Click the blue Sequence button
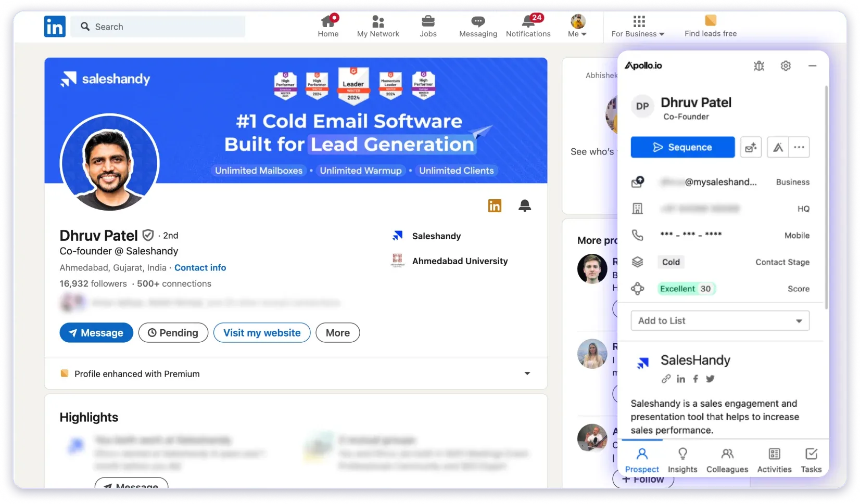The height and width of the screenshot is (504, 860). [682, 147]
